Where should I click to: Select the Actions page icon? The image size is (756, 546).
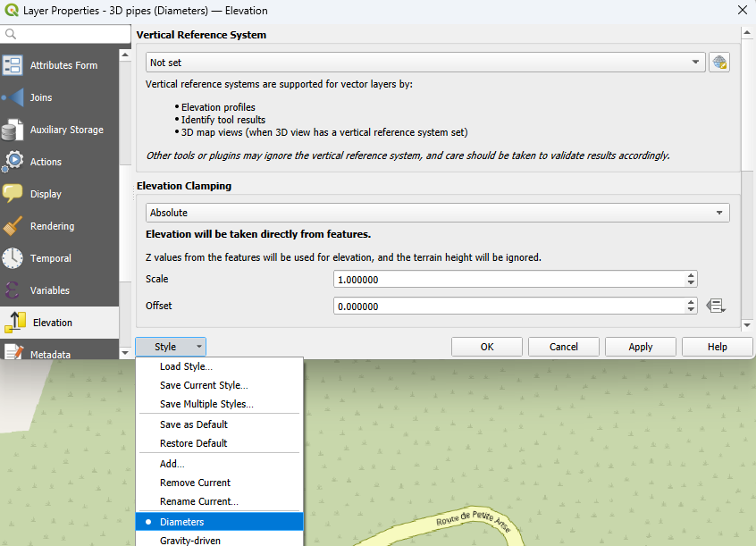pyautogui.click(x=13, y=162)
